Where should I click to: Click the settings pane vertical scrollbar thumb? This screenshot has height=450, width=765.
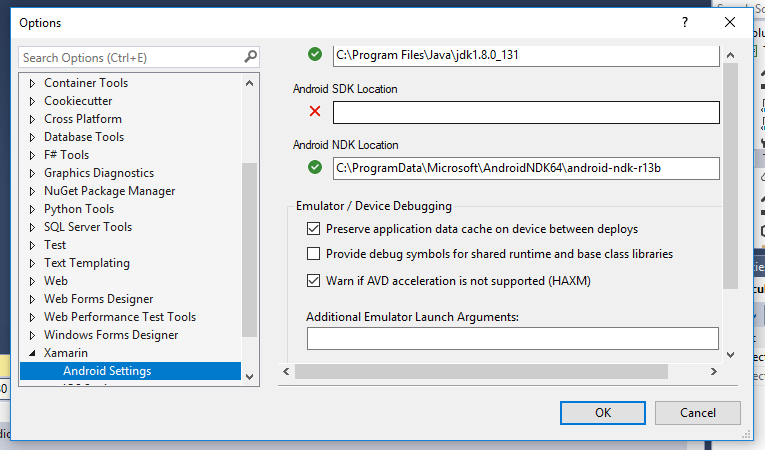[730, 176]
